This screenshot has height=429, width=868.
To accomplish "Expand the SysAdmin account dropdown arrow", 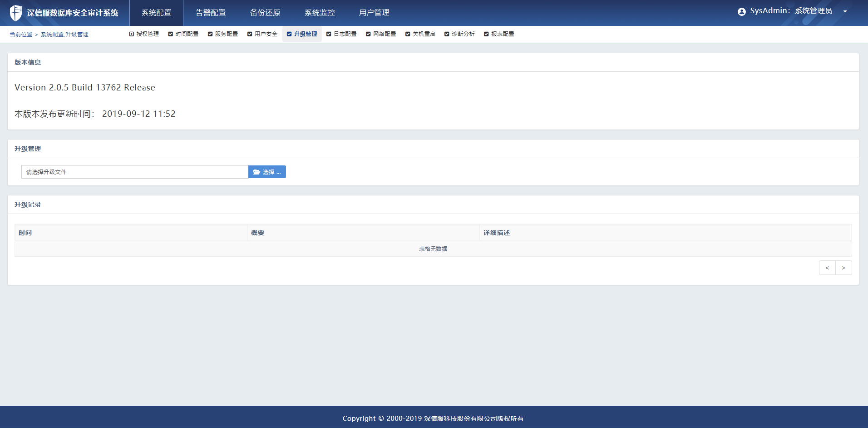I will coord(845,12).
